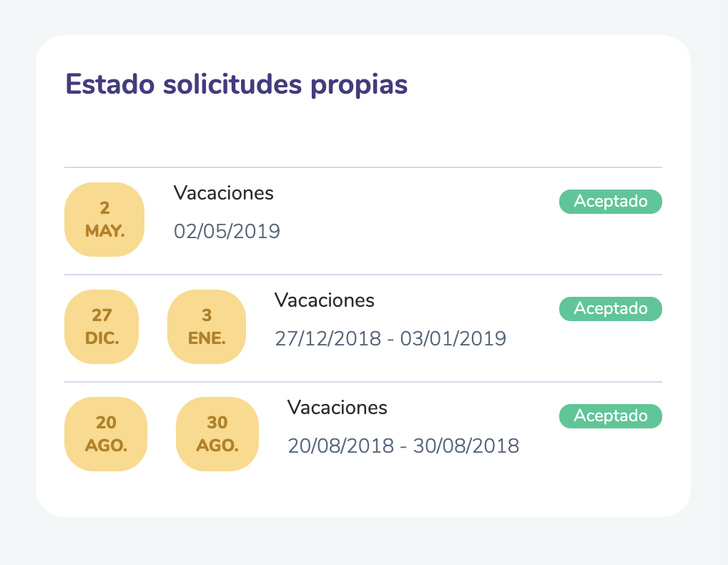Click the Aceptado status for the May request
The height and width of the screenshot is (565, 728).
click(x=611, y=202)
